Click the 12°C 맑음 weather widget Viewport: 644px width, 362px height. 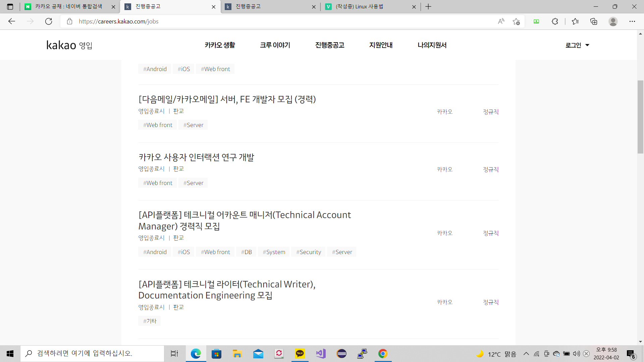coord(496,354)
